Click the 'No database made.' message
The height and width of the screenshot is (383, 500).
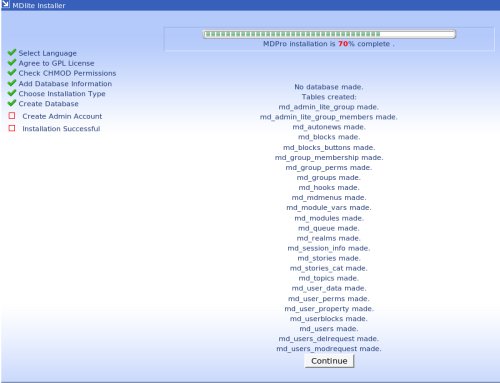click(329, 87)
